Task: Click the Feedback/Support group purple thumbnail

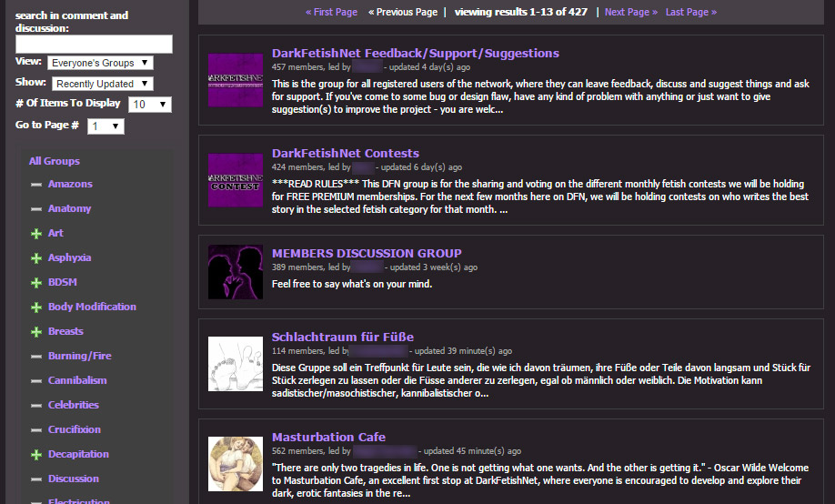Action: 236,80
